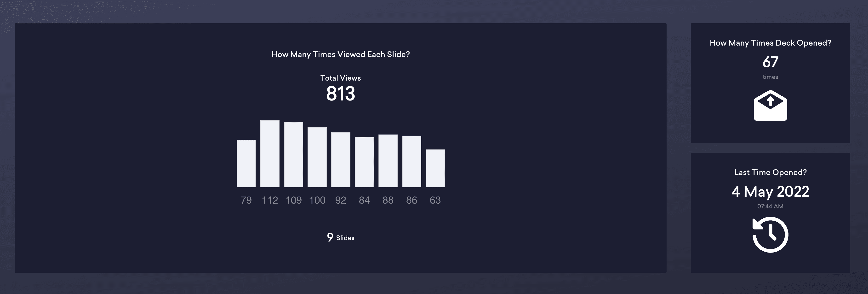Click the 'How Many Times Viewed Each Slide?' heading
Screen dimensions: 868x294
(x=341, y=54)
